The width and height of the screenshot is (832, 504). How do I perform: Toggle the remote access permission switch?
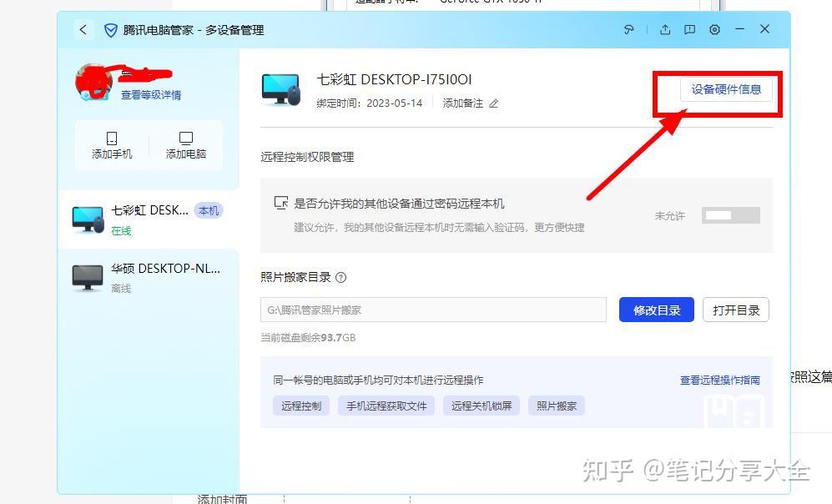pyautogui.click(x=731, y=215)
